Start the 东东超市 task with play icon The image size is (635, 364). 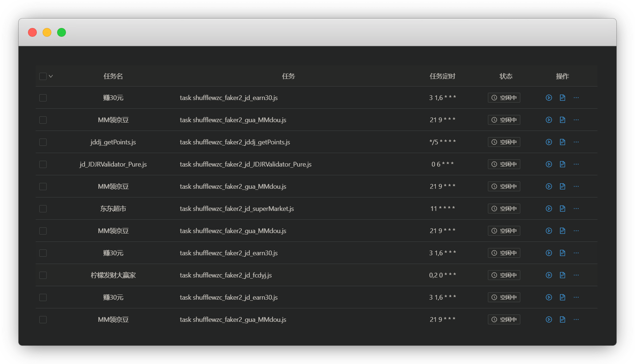549,209
